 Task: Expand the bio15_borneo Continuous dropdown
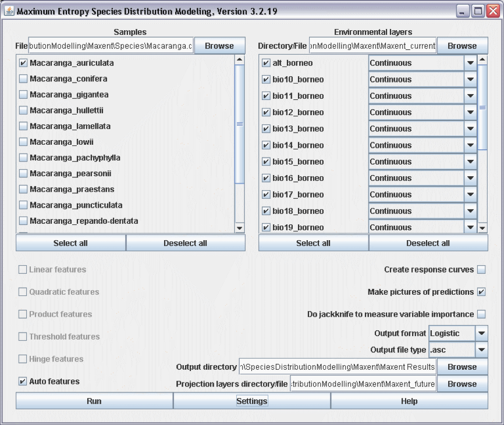point(470,162)
